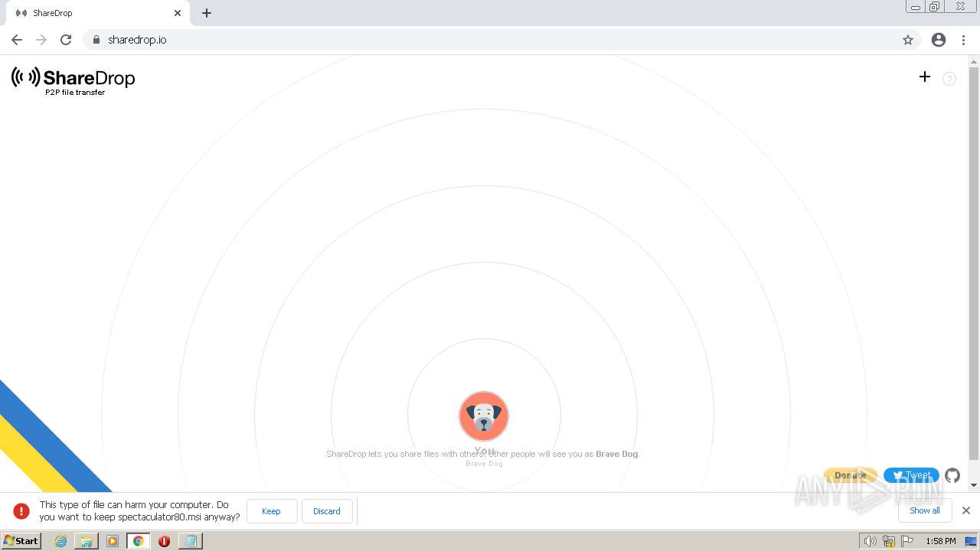
Task: Click the volume tray icon
Action: click(871, 541)
